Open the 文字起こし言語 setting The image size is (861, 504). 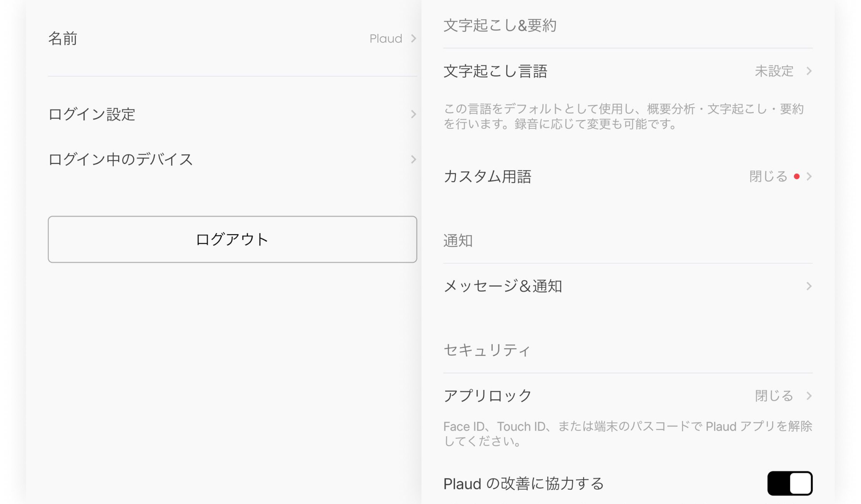coord(495,71)
